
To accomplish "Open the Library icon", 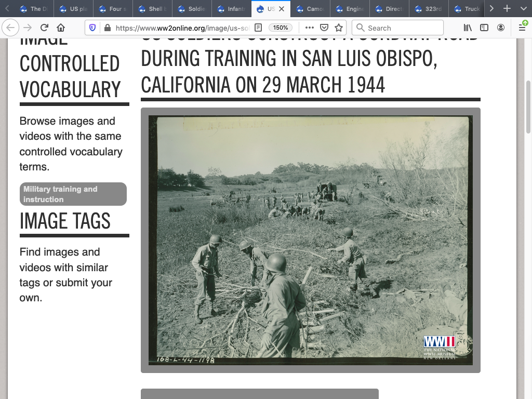I will pos(468,28).
